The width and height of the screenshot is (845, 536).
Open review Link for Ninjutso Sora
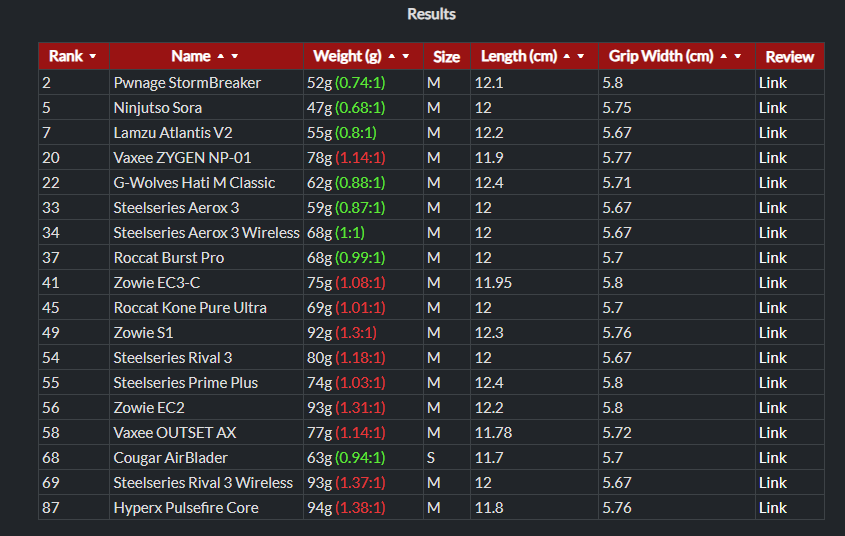tap(773, 108)
